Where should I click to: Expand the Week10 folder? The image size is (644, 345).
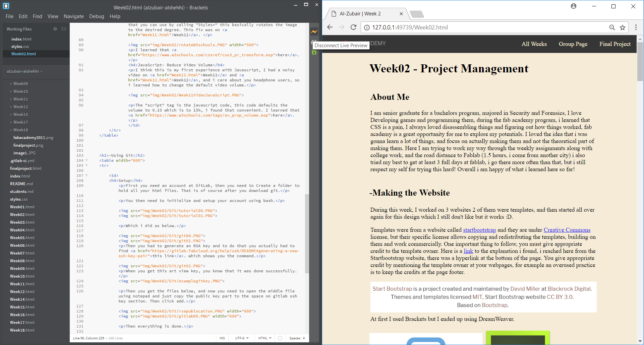point(11,91)
